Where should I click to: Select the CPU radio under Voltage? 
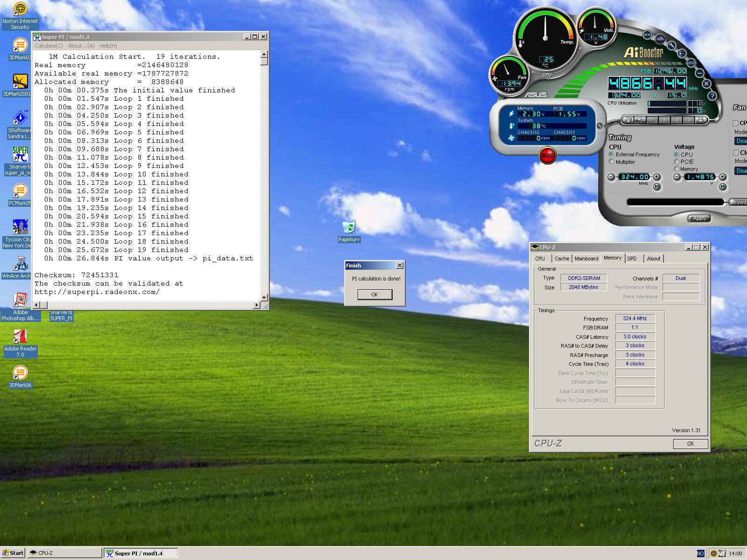[677, 154]
